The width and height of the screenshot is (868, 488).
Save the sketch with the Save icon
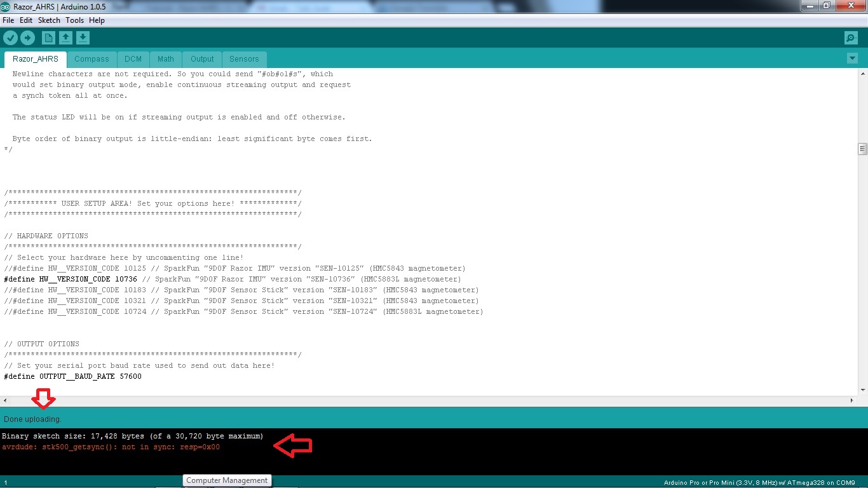pos(83,38)
